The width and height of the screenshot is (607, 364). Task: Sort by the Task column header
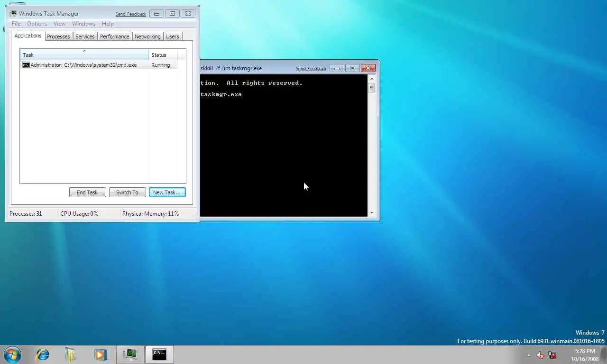pos(84,55)
